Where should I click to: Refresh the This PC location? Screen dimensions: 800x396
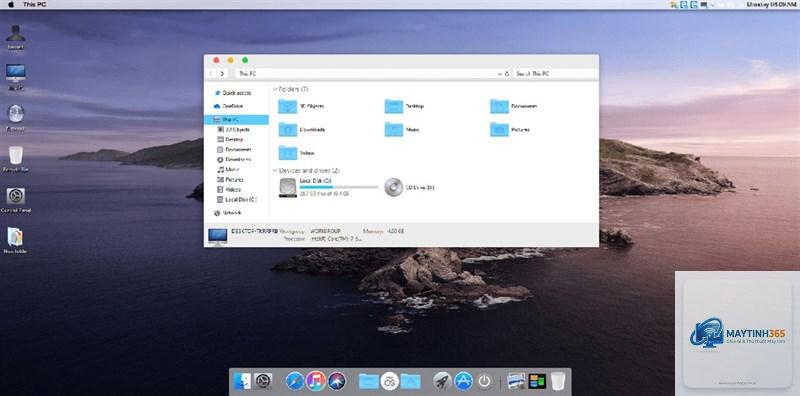tap(507, 74)
